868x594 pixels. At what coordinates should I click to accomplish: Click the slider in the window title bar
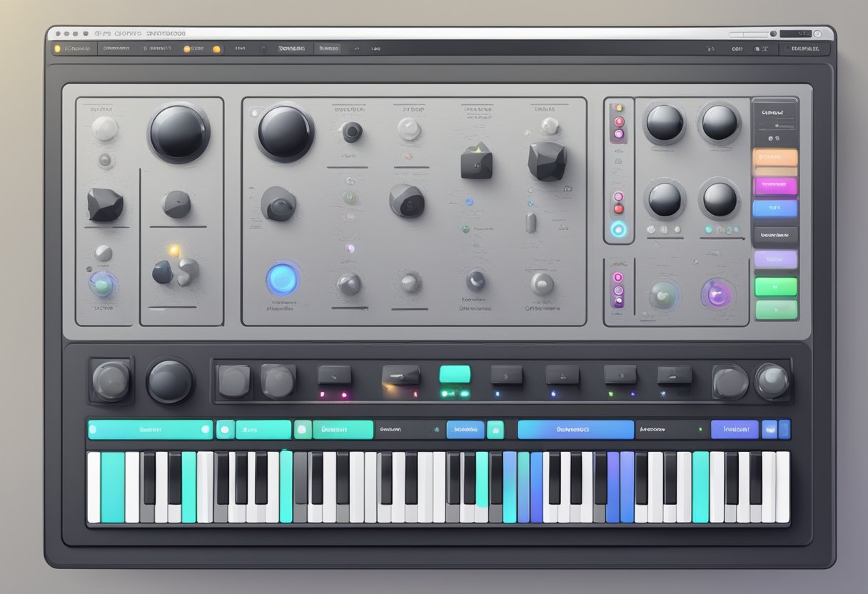pyautogui.click(x=751, y=34)
